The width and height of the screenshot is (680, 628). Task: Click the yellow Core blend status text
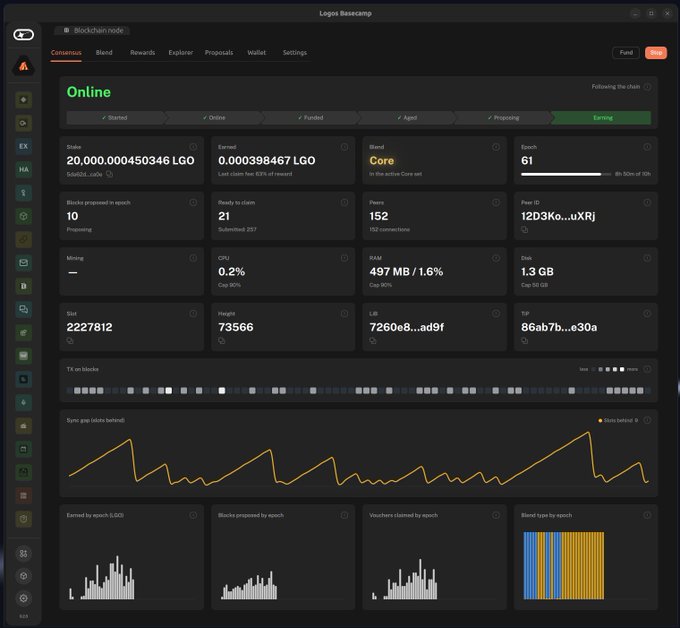pos(382,160)
